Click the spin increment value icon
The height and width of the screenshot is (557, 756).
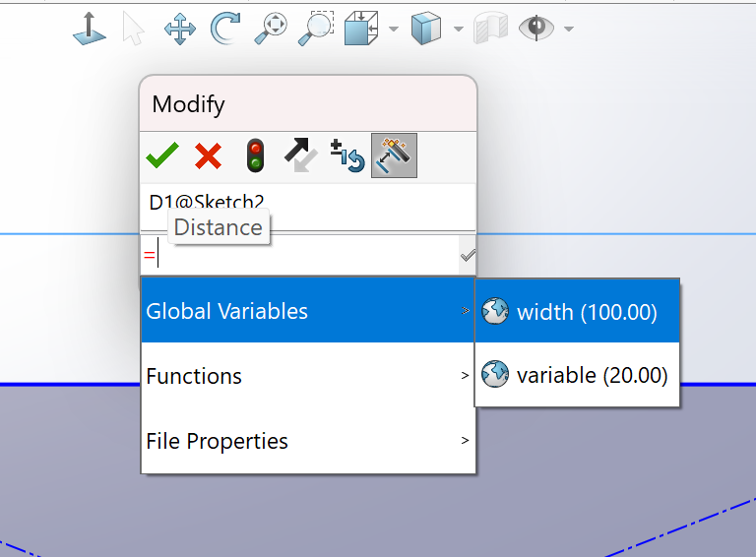pos(347,155)
